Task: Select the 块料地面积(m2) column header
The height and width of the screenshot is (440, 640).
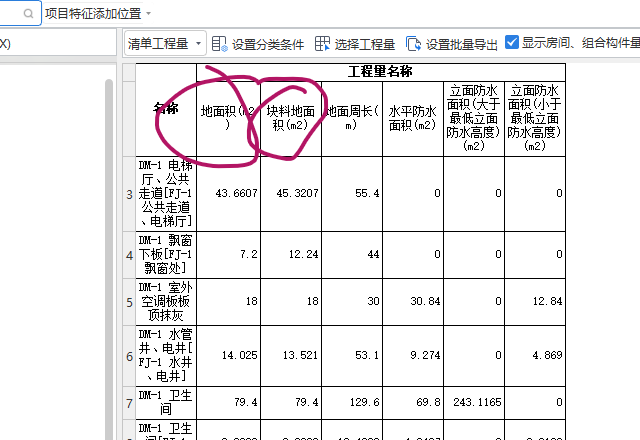Action: pyautogui.click(x=291, y=118)
